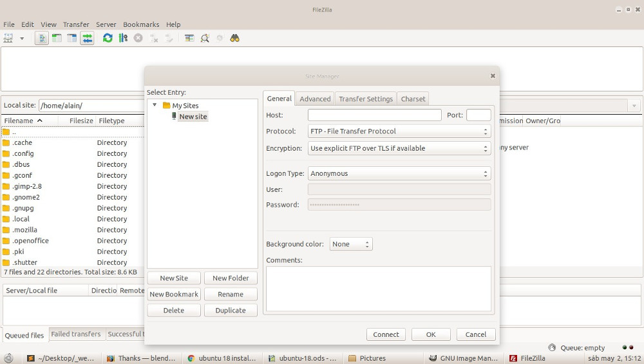Click the directory comparison magnifier icon

205,38
